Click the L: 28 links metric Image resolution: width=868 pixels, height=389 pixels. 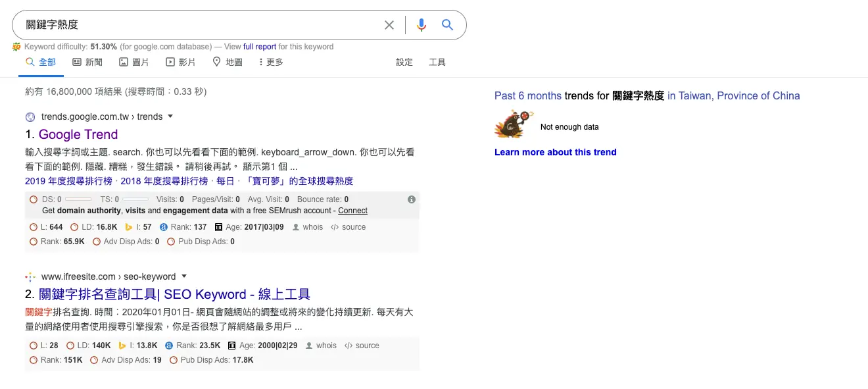[x=44, y=346]
